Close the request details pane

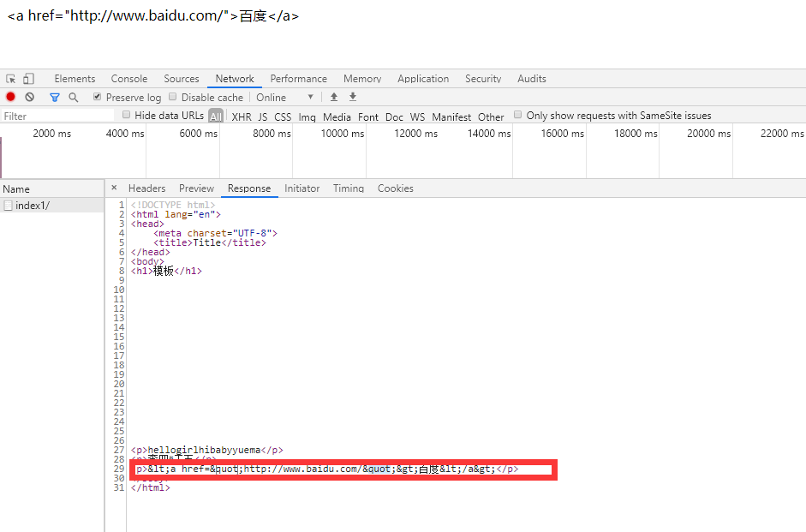point(114,188)
